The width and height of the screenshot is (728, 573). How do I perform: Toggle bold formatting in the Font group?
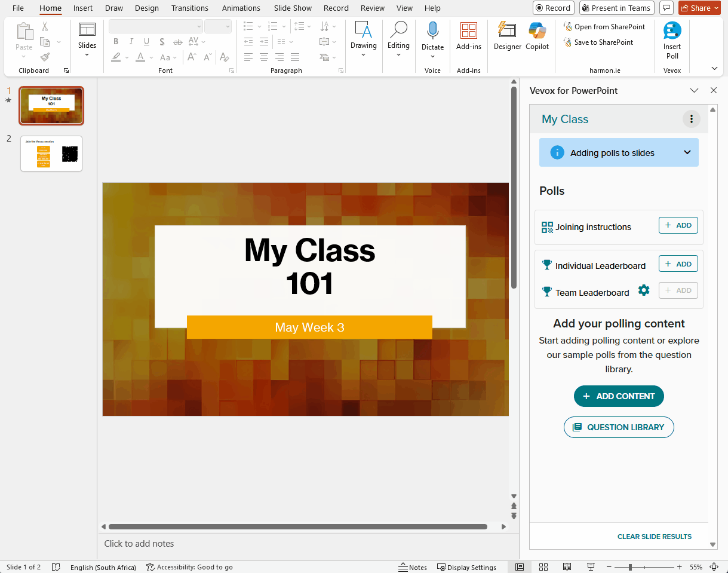[116, 41]
